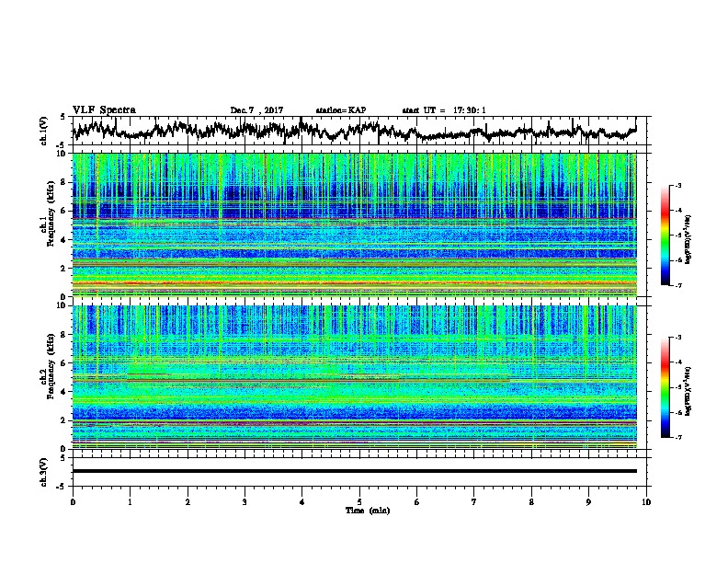728x563 pixels.
Task: Click the "-7" label on ch.2 color bar
Action: coord(677,438)
